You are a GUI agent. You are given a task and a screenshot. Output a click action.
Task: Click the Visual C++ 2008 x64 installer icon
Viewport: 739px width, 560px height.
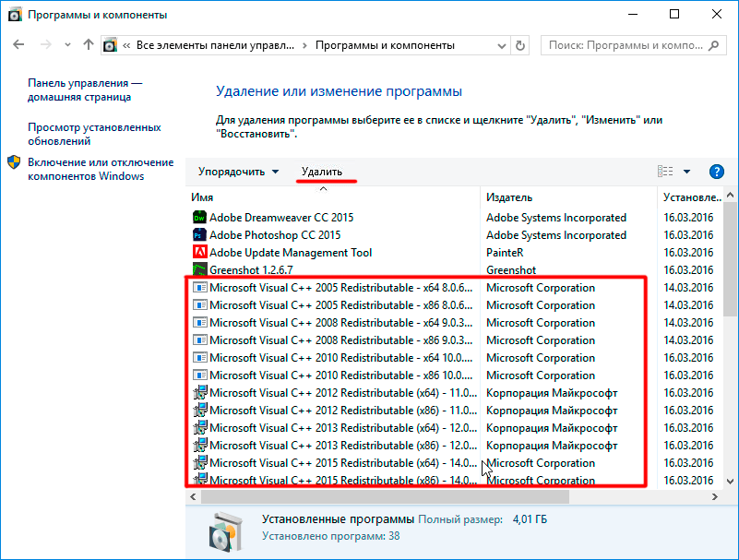point(200,322)
